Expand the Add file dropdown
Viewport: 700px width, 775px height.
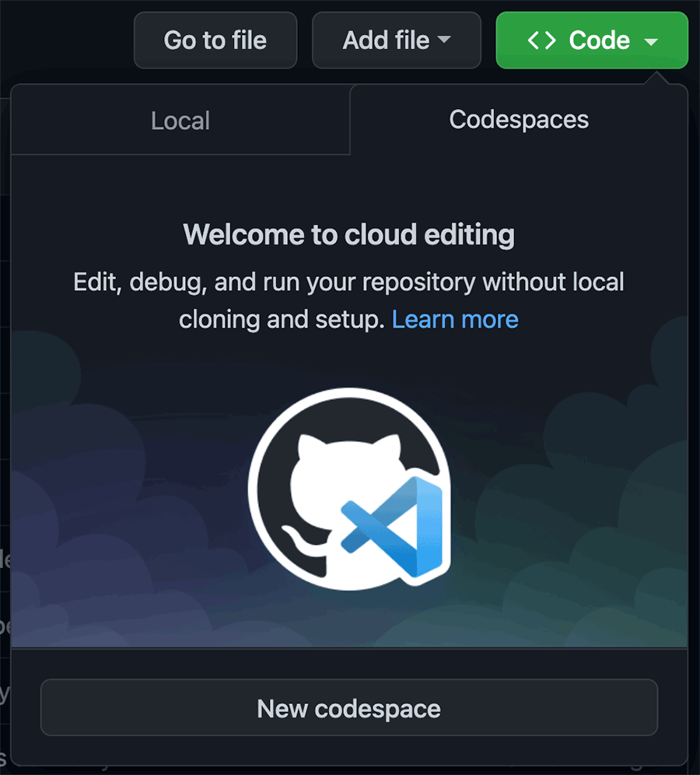point(396,40)
